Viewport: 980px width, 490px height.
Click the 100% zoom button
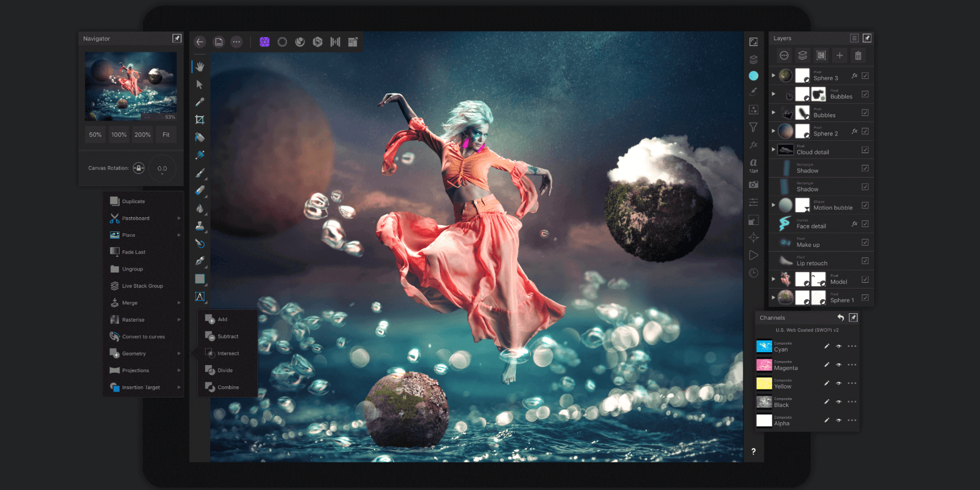point(119,135)
